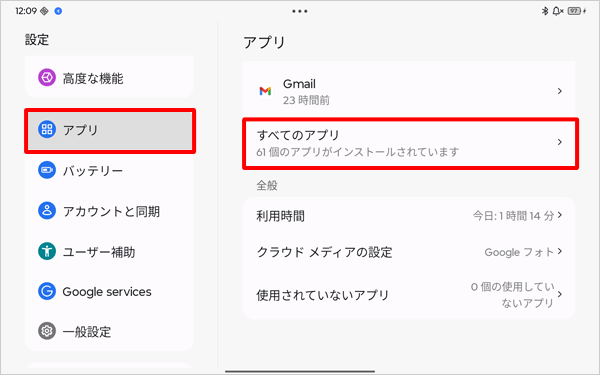Open クラウド メディアの設定
The image size is (600, 375).
point(409,252)
